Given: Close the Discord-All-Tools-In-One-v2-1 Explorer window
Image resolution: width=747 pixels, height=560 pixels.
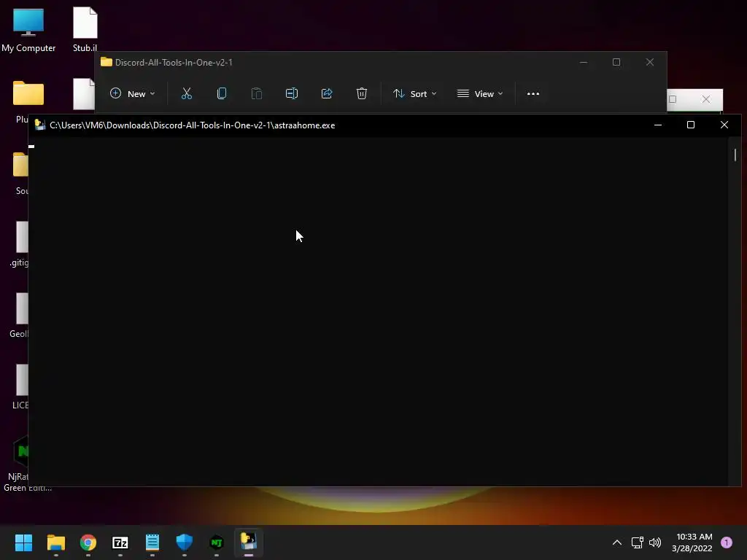Looking at the screenshot, I should 650,63.
